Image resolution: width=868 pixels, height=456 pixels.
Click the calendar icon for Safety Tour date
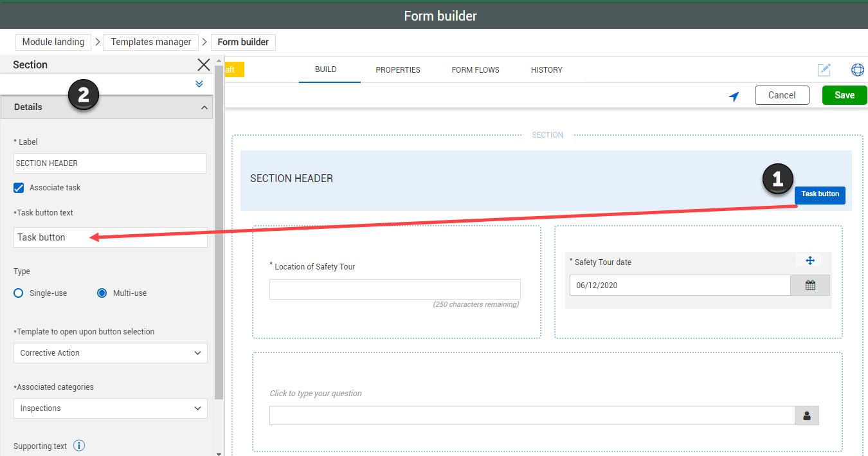click(810, 286)
